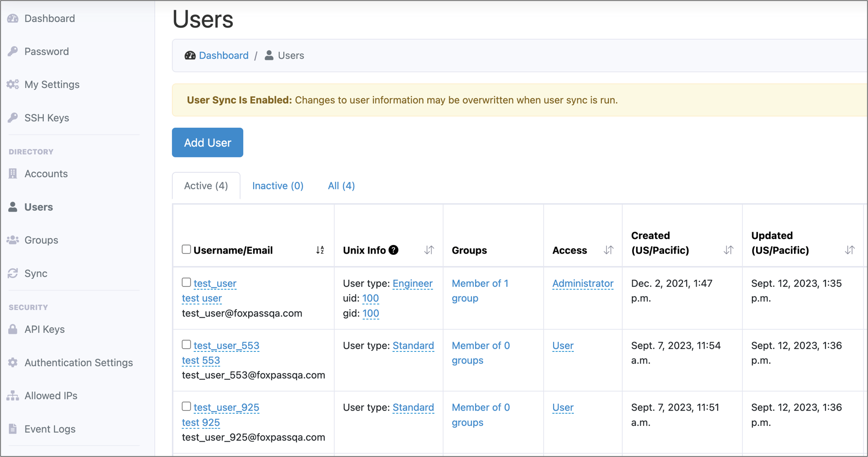Click the Sync arrows icon
This screenshot has height=457, width=868.
(13, 273)
